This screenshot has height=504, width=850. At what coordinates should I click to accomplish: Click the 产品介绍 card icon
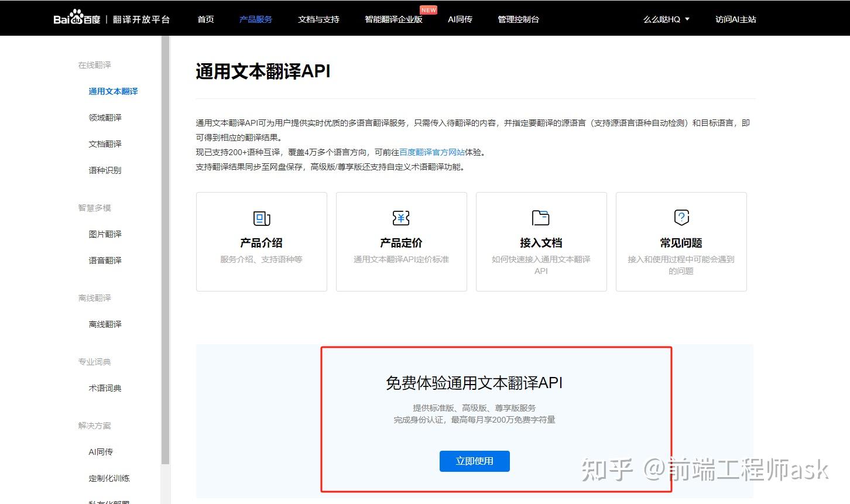click(261, 218)
